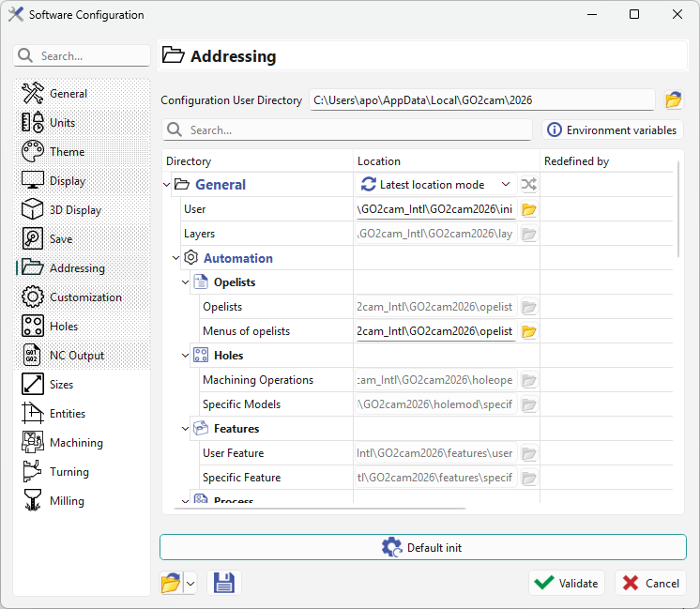Click folder icon for Menus of opelists
This screenshot has width=700, height=609.
[x=529, y=331]
